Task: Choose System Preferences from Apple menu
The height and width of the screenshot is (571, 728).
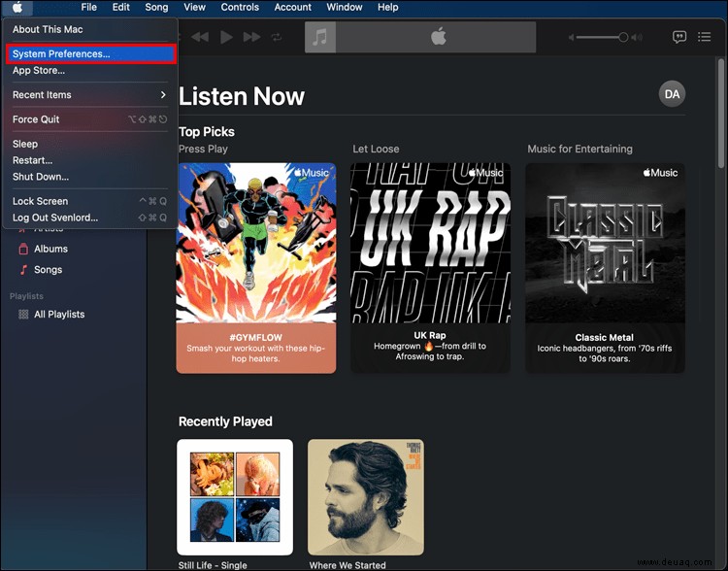Action: pyautogui.click(x=90, y=53)
